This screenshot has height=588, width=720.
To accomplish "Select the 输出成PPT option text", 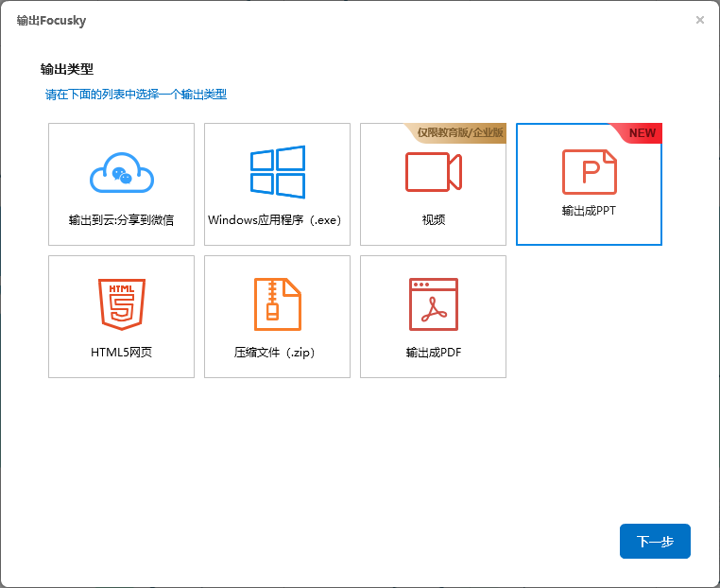I will pos(589,211).
